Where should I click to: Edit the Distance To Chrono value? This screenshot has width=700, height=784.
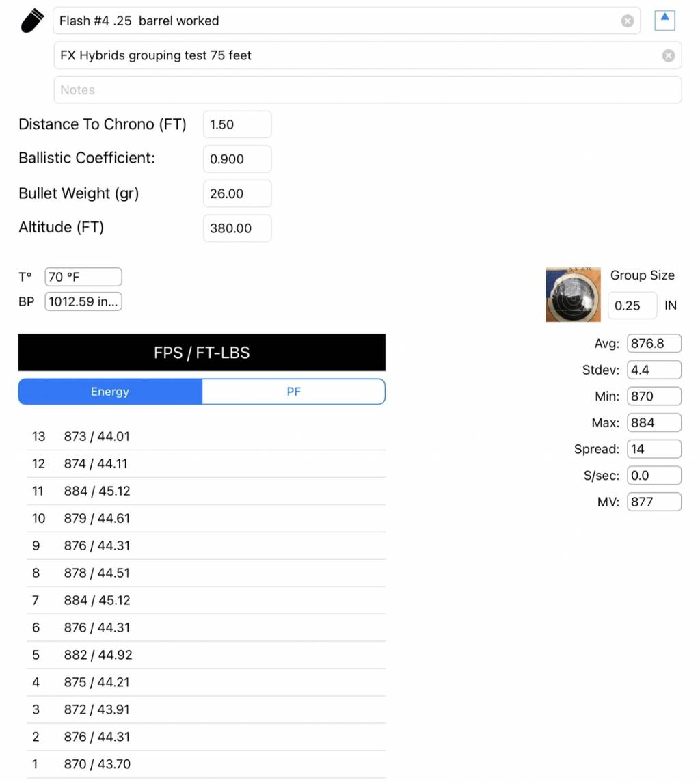(237, 124)
